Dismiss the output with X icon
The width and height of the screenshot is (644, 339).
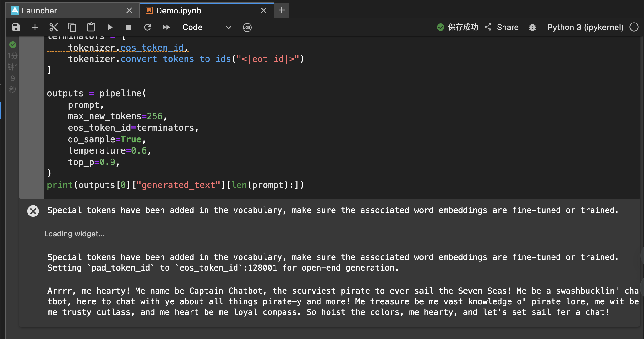coord(33,211)
